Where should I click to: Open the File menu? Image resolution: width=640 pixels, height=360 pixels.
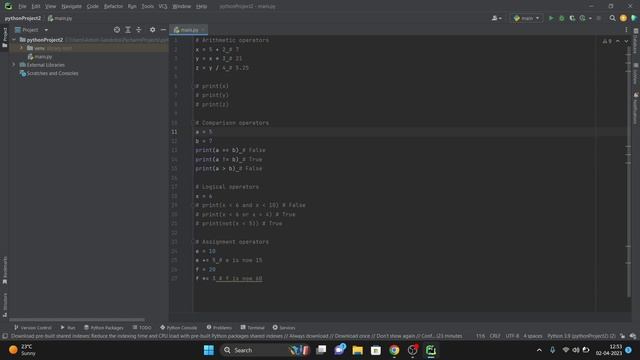click(x=22, y=6)
